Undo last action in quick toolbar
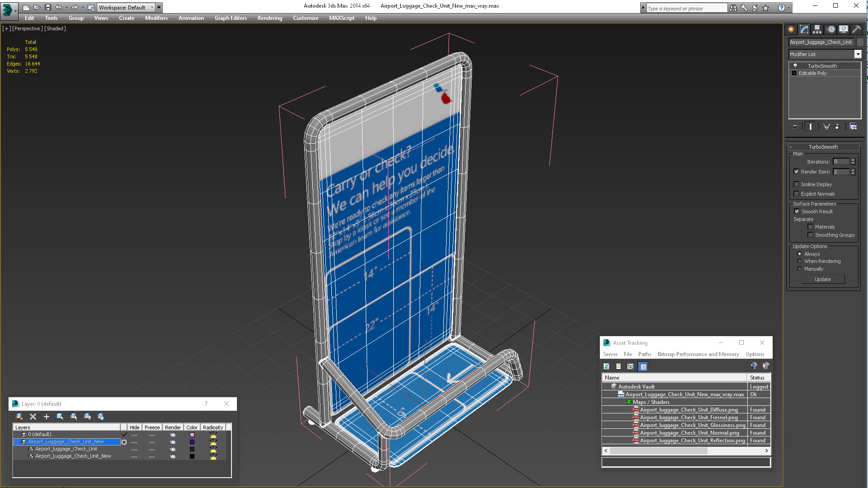Image resolution: width=868 pixels, height=488 pixels. point(58,7)
